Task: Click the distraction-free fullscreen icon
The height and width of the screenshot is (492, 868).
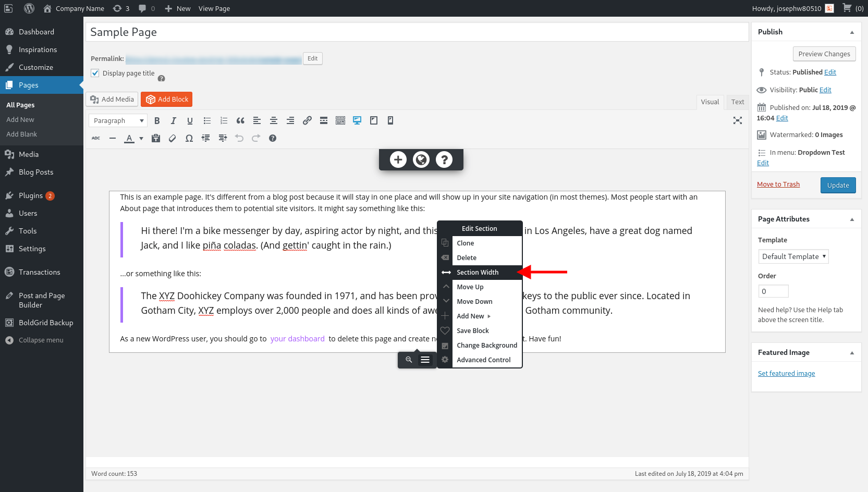Action: (x=737, y=120)
